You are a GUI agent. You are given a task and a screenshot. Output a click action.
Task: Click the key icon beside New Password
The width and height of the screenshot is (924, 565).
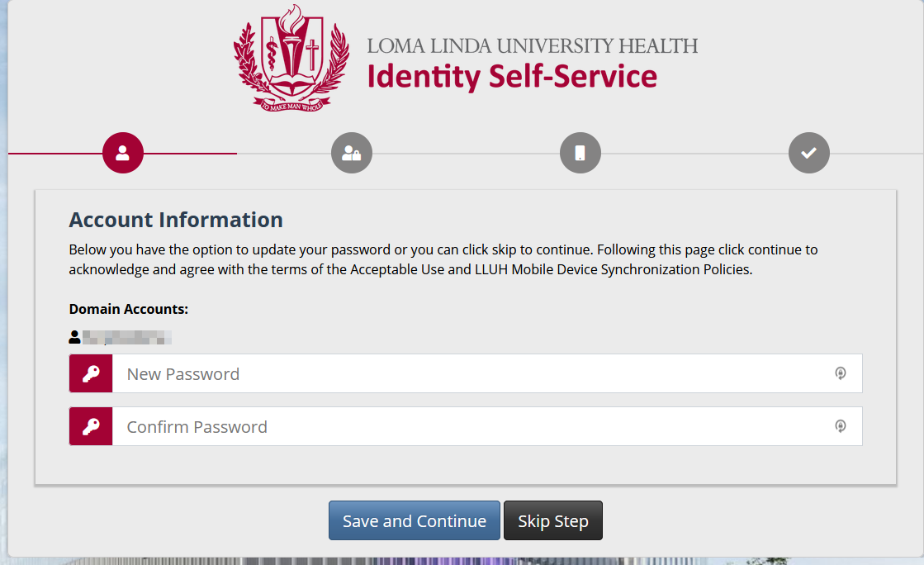91,373
